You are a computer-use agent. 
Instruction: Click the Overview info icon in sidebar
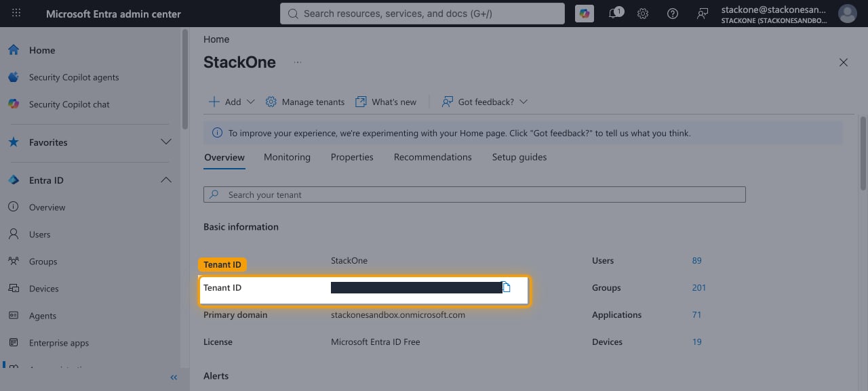tap(14, 207)
